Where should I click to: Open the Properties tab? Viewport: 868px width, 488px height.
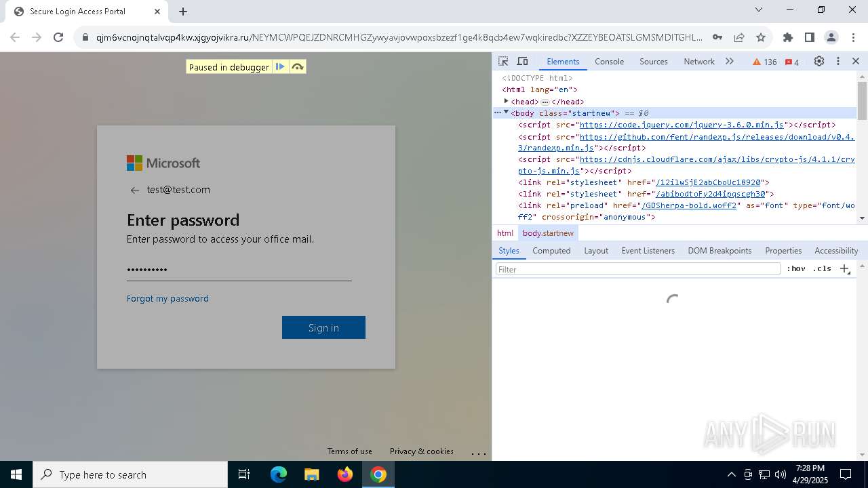pyautogui.click(x=783, y=250)
